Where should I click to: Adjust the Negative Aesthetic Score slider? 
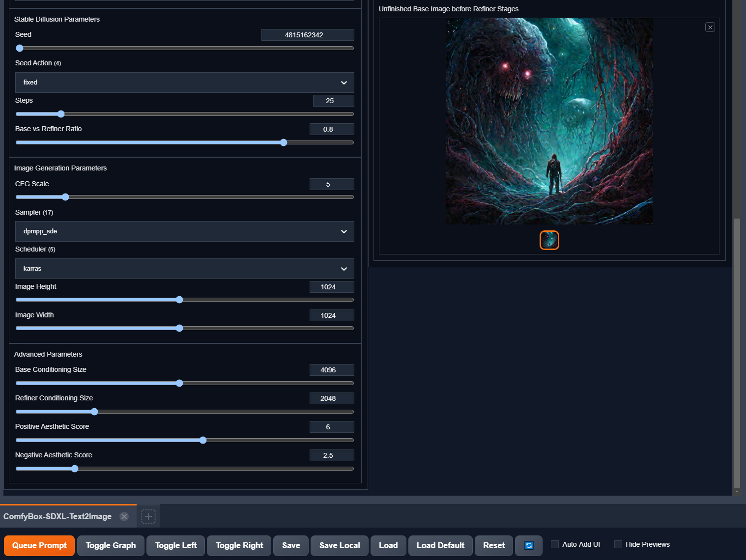185,469
